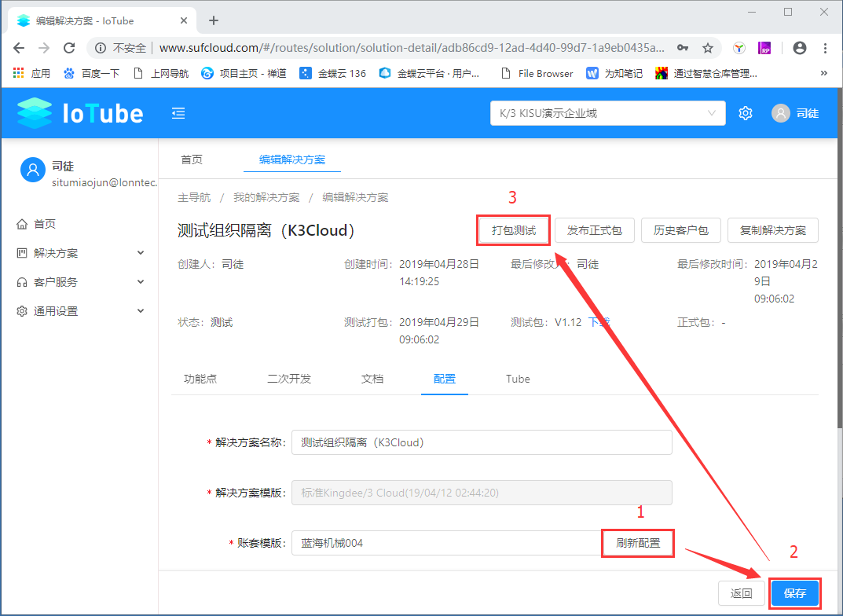Close the 编辑解决方案 browser tab
This screenshot has height=616, width=843.
point(183,20)
